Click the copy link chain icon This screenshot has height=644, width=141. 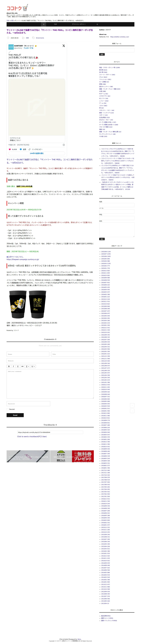[x=29, y=149]
